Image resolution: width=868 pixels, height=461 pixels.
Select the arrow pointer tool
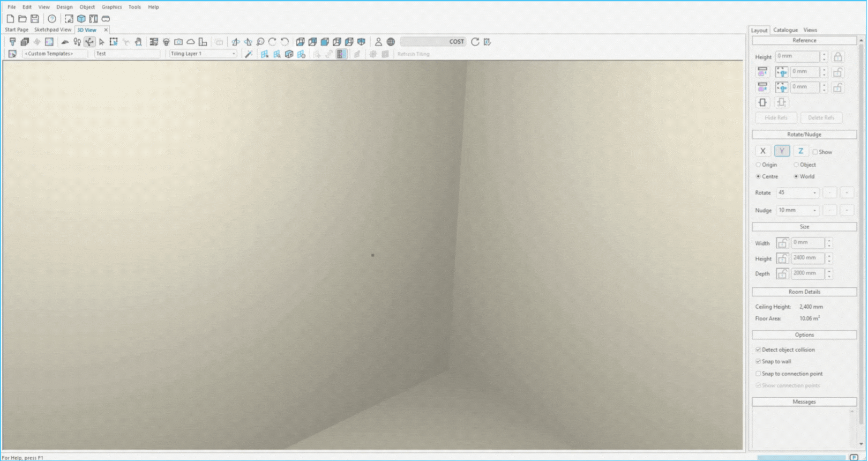coord(102,42)
